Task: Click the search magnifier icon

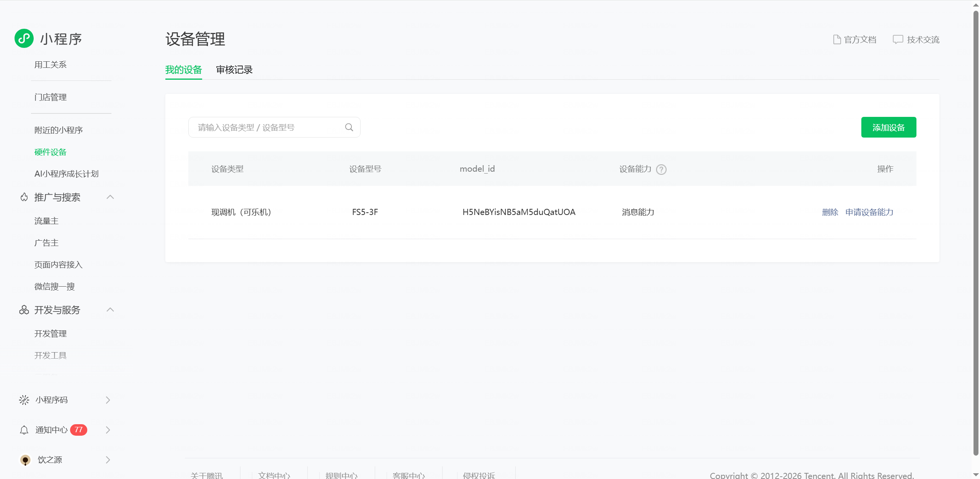Action: [349, 127]
